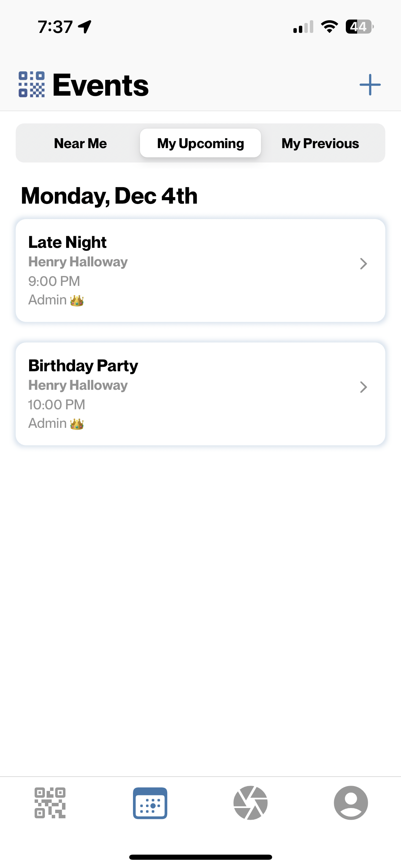Image resolution: width=401 pixels, height=868 pixels.
Task: Tap the 10:00 PM time on Birthday Party
Action: click(x=57, y=405)
